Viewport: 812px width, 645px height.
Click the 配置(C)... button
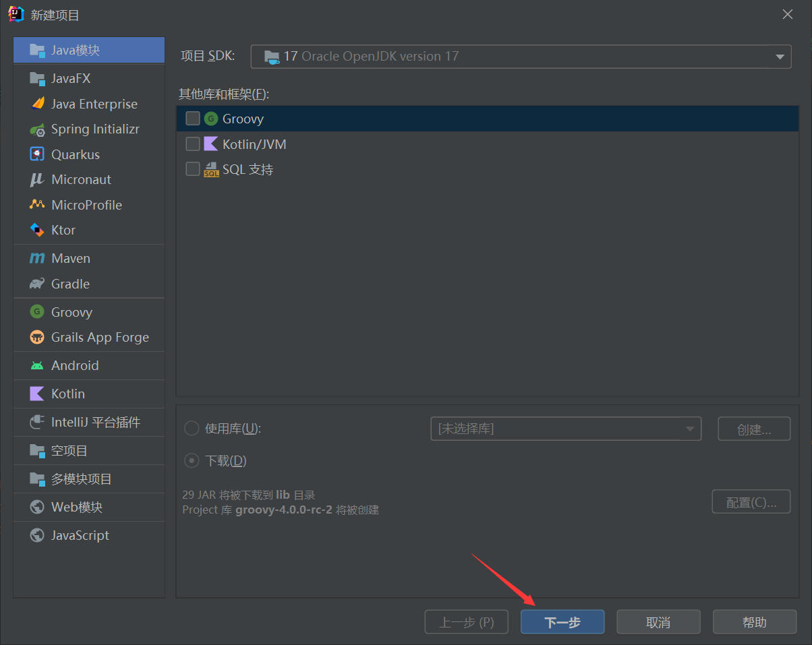751,502
